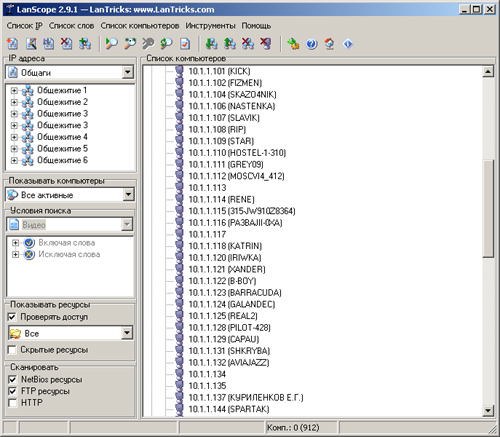
Task: Select row 10.1.1.102 (FIZMEN)
Action: (x=225, y=83)
